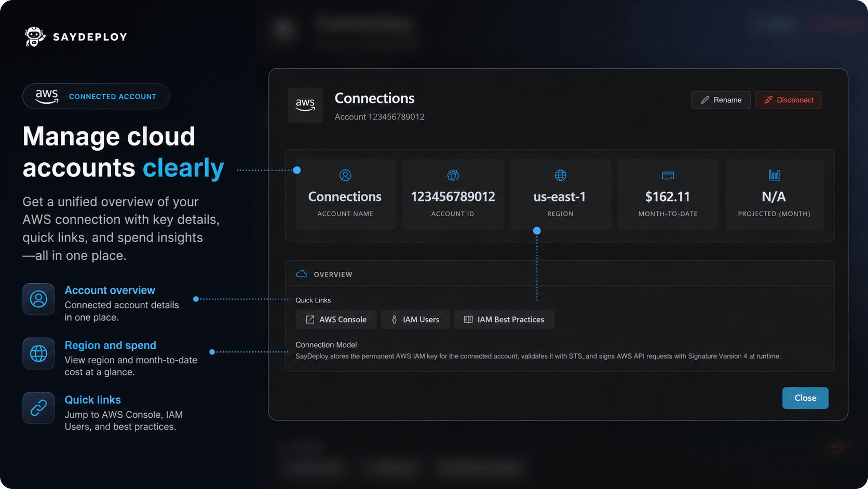Select the 123456789012 account ID value
Viewport: 868px width, 489px height.
pos(453,197)
